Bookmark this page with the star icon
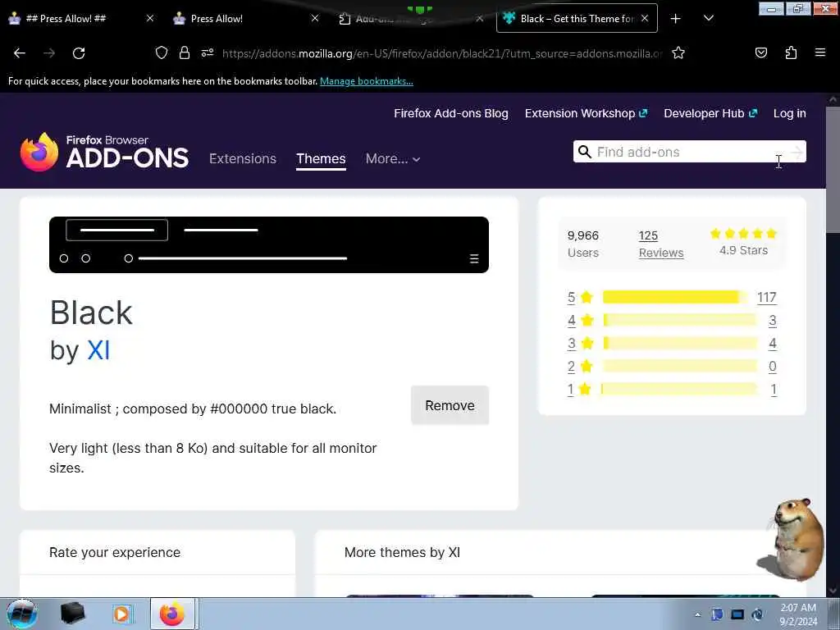This screenshot has width=840, height=630. pos(678,52)
